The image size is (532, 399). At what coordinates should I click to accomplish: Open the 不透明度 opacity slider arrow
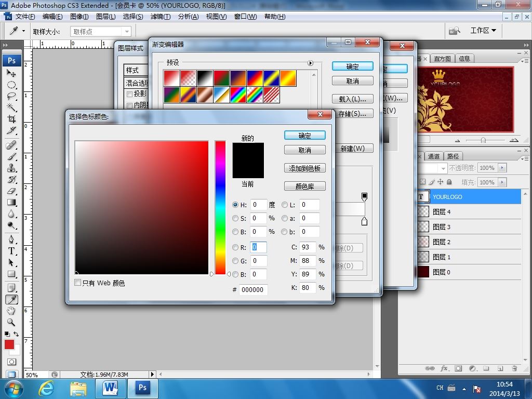[x=502, y=168]
